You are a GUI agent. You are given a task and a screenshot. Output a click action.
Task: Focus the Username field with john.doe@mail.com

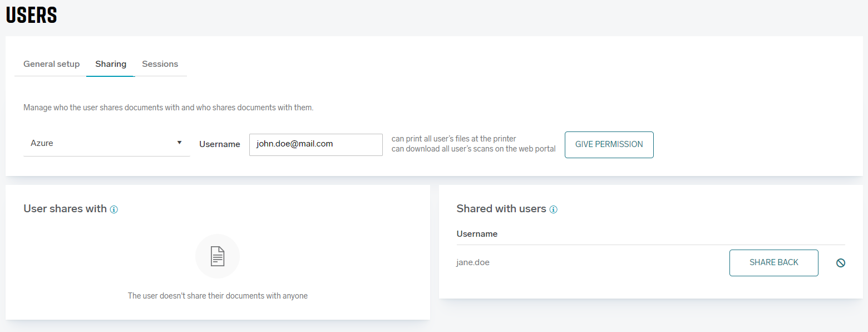pyautogui.click(x=315, y=144)
